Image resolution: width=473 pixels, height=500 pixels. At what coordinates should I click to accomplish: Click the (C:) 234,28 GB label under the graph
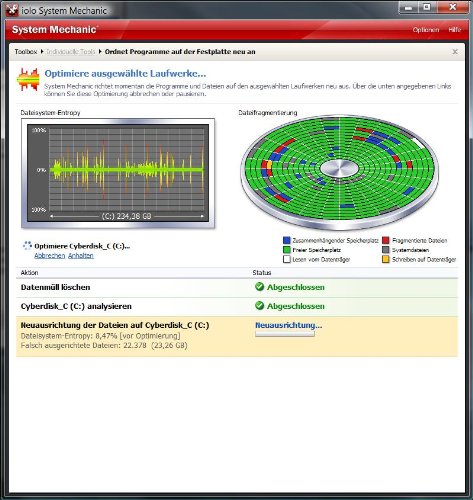tap(126, 216)
